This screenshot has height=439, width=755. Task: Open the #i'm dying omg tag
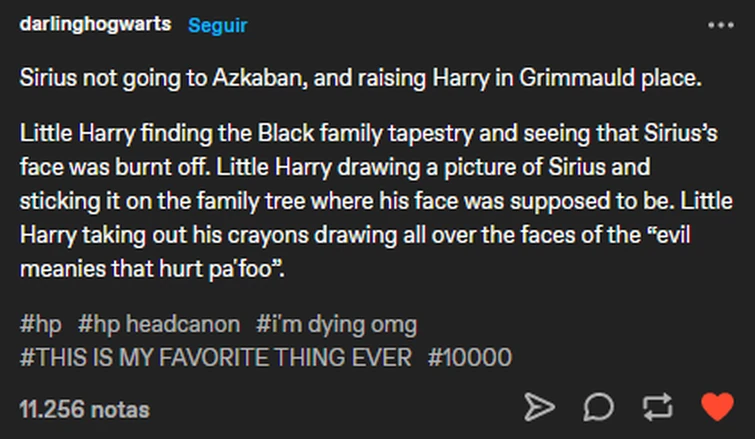point(336,324)
